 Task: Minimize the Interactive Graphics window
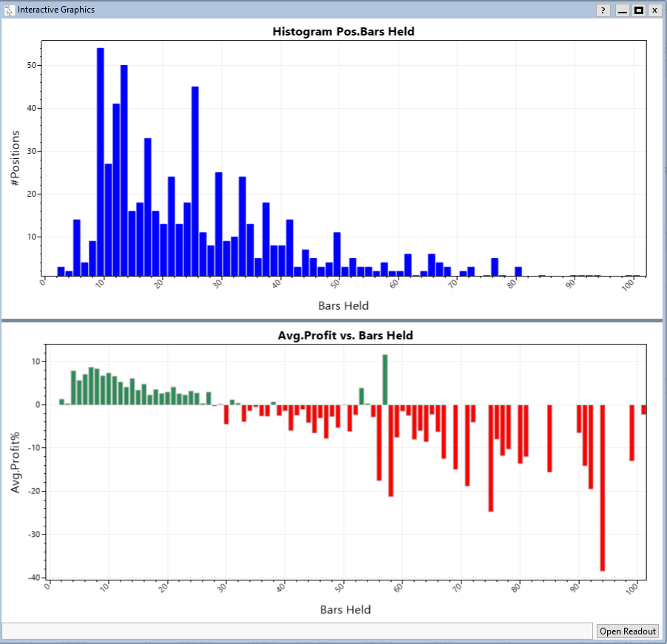[x=623, y=10]
